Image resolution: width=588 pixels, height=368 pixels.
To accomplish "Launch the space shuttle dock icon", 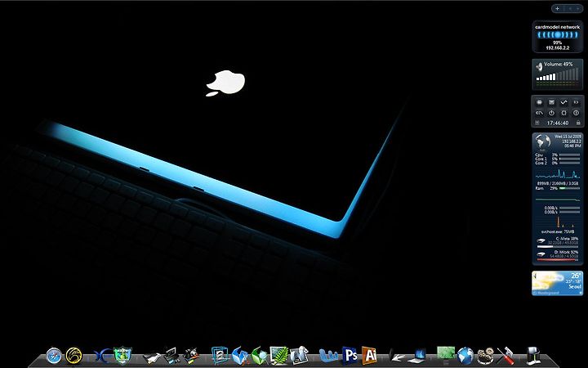I will (152, 357).
